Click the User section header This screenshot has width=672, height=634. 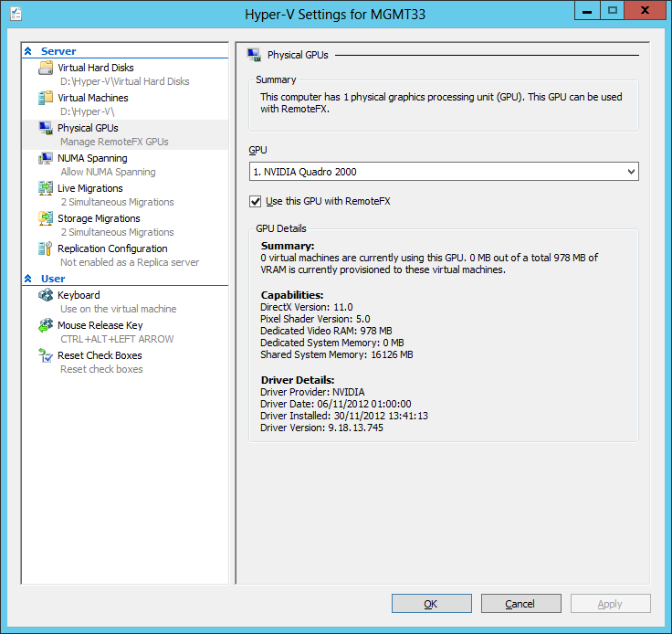coord(53,279)
